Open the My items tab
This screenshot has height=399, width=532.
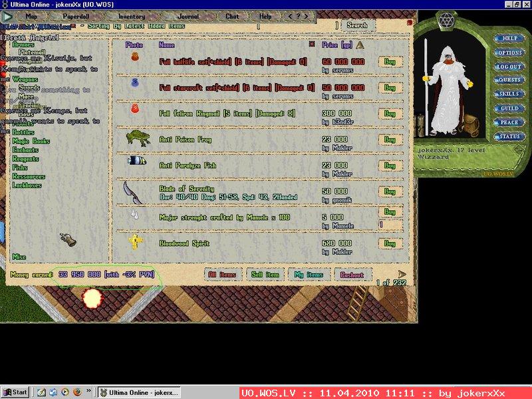click(309, 275)
